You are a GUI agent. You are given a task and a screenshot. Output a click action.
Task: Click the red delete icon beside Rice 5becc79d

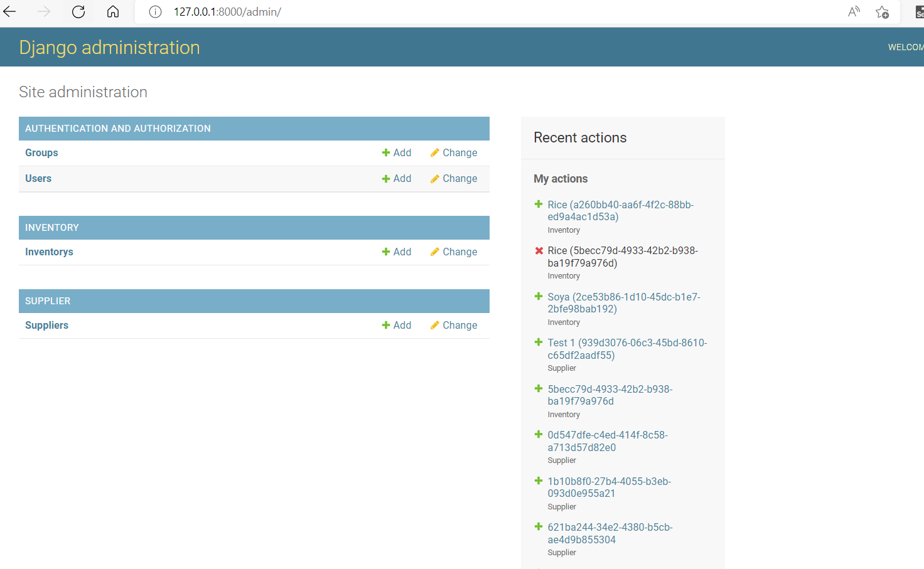tap(539, 251)
